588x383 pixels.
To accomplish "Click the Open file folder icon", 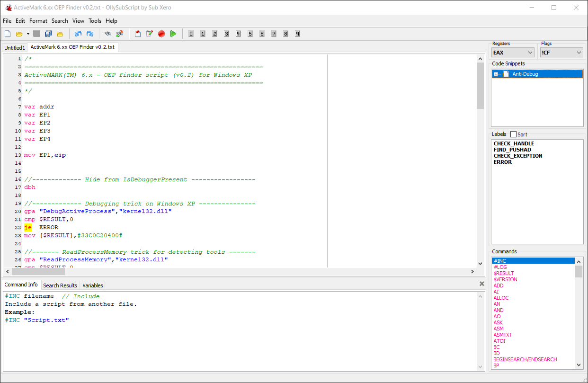I will pos(19,34).
